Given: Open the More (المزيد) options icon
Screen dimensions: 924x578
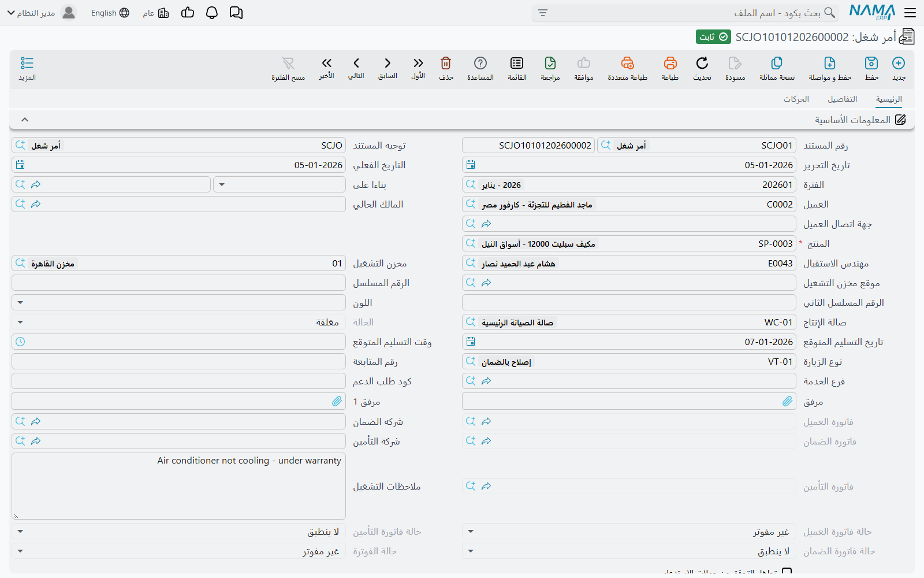Looking at the screenshot, I should (27, 63).
